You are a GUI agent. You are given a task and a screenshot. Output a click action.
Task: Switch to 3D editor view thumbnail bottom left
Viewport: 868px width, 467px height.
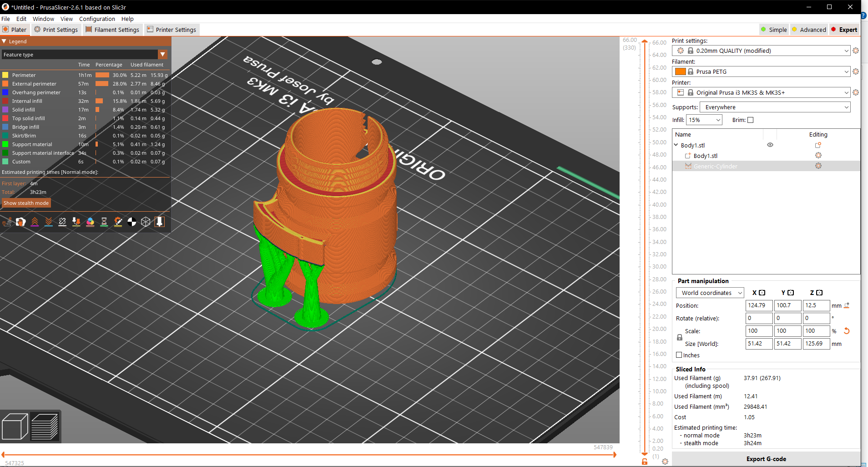coord(15,426)
